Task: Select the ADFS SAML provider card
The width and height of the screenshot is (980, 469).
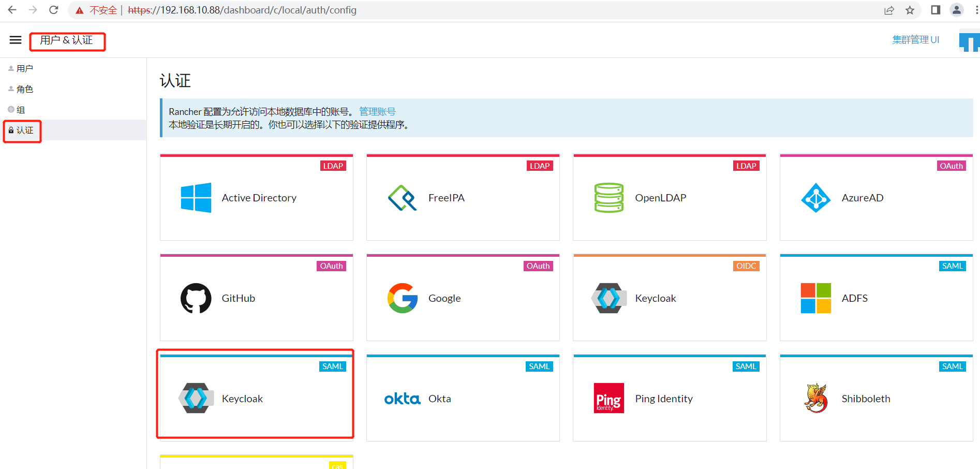Action: (x=877, y=298)
